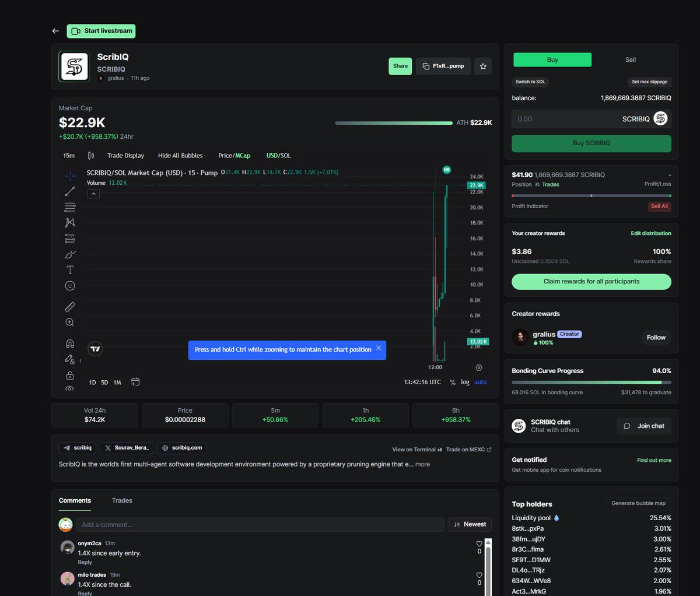The width and height of the screenshot is (700, 596).
Task: Open chart settings gear icon
Action: pos(479,367)
